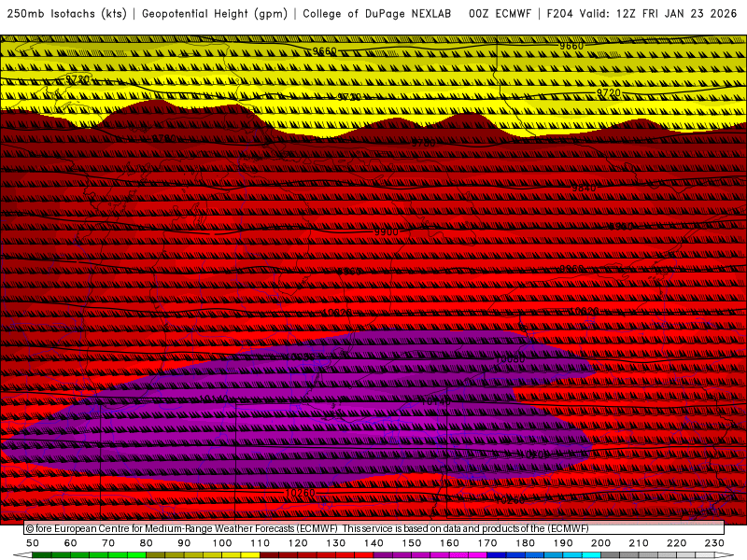Click the 'F204' forecast hour label
The width and height of the screenshot is (747, 560).
point(559,14)
